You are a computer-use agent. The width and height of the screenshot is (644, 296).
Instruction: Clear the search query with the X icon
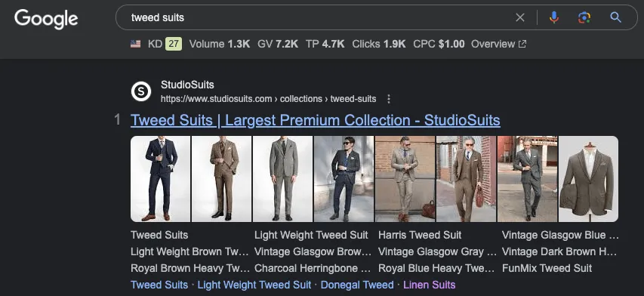pos(520,17)
